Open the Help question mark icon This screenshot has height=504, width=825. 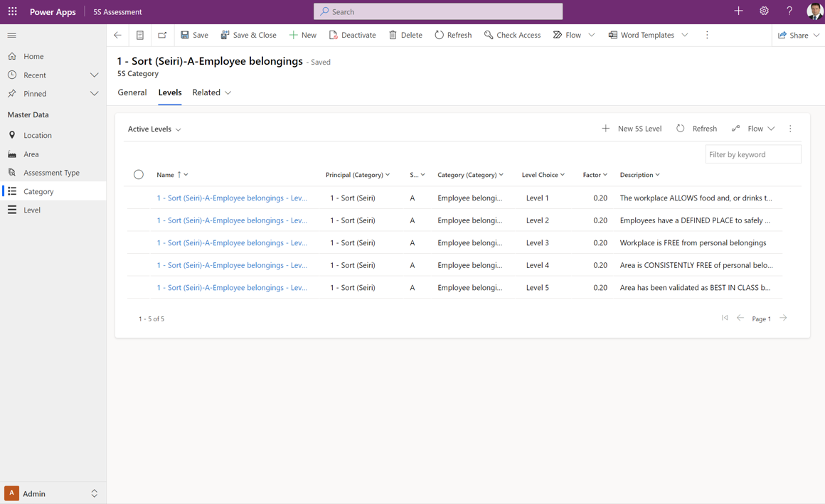pos(789,11)
